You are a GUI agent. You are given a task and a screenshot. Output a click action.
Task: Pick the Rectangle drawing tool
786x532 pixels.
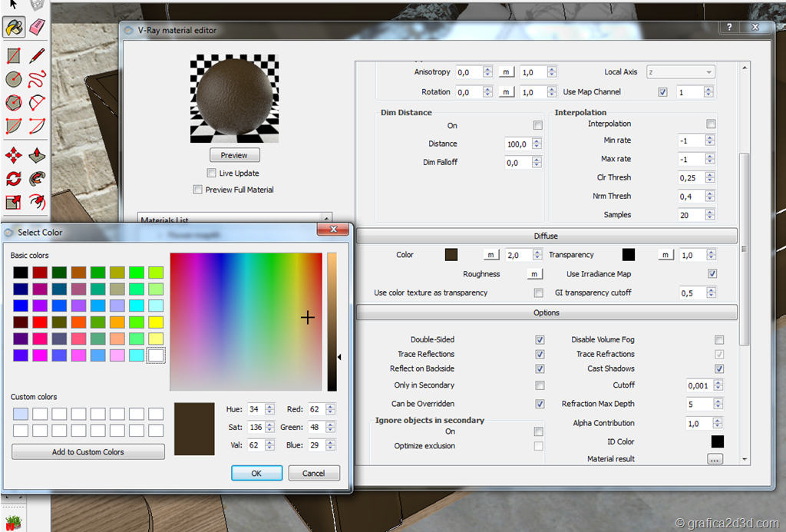[x=13, y=56]
